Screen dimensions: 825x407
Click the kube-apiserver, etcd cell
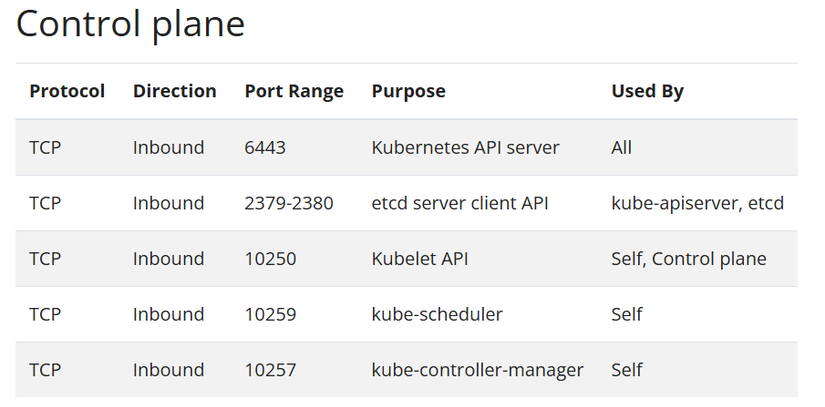pyautogui.click(x=697, y=203)
